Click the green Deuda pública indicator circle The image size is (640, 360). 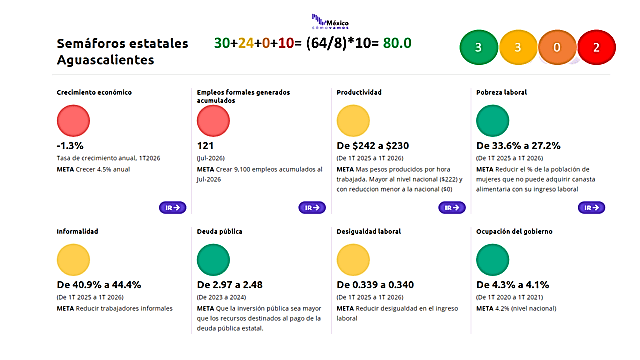pos(213,260)
